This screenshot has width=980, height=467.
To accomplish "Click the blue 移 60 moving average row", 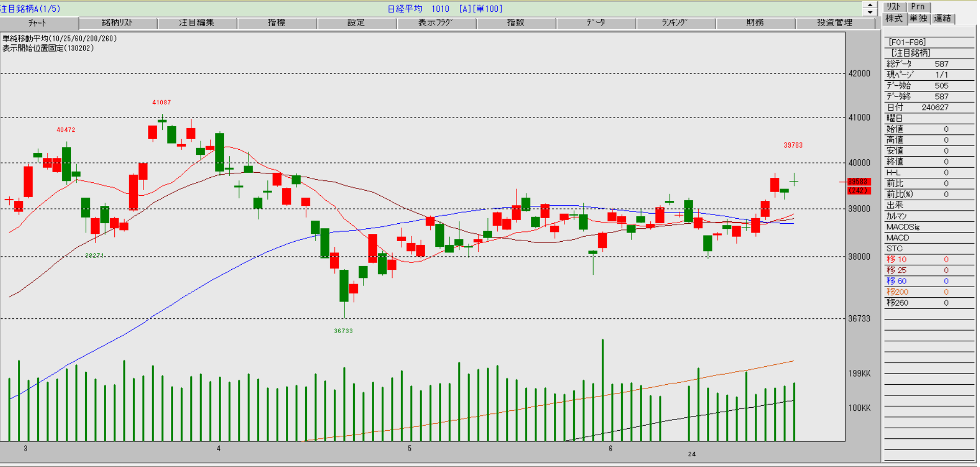I will 929,281.
